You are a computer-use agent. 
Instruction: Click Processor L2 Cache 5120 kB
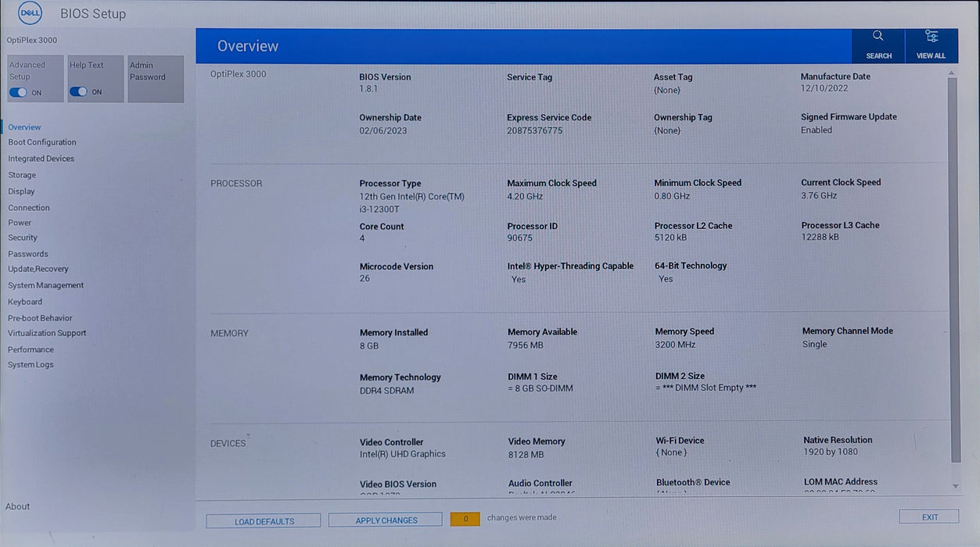pos(671,238)
